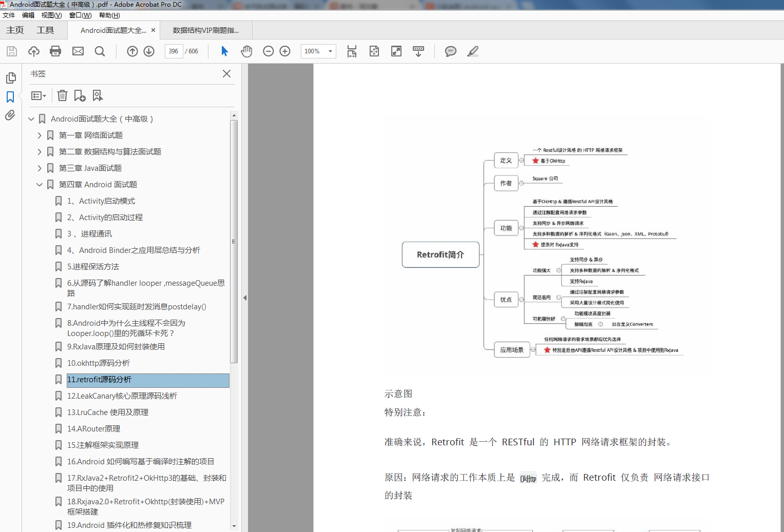The image size is (784, 532).
Task: Click the page number field showing 396
Action: click(174, 51)
